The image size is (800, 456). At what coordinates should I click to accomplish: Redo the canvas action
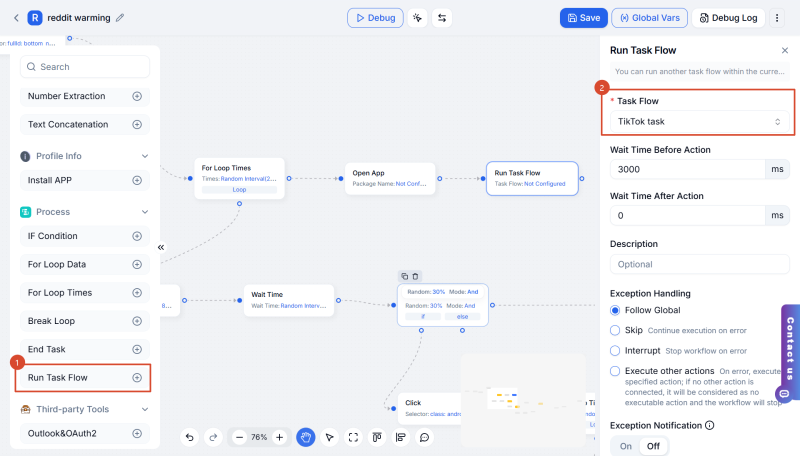pyautogui.click(x=213, y=437)
